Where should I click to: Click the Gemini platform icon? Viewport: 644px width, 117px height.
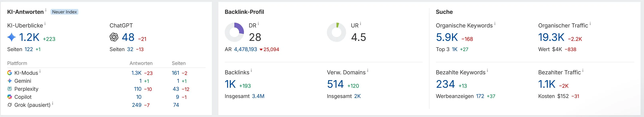(10, 81)
